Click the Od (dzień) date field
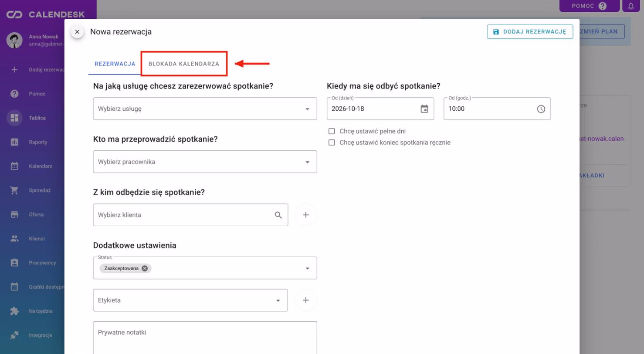 click(x=380, y=109)
